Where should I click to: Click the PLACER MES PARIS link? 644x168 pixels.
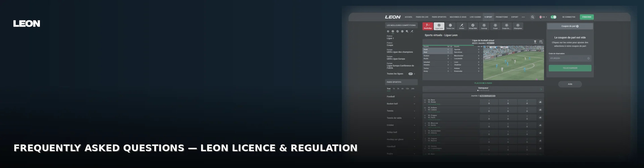click(483, 83)
